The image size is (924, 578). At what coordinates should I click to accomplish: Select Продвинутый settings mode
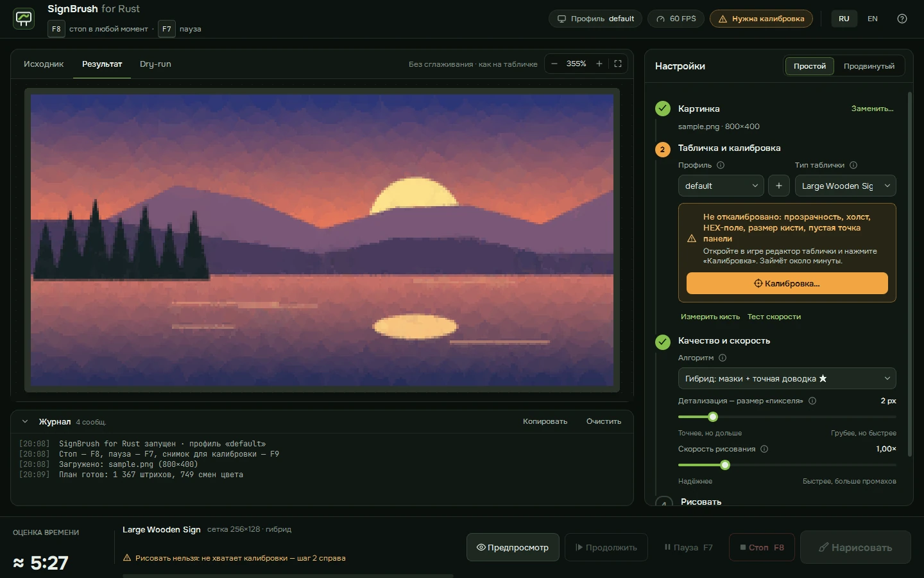(x=869, y=66)
